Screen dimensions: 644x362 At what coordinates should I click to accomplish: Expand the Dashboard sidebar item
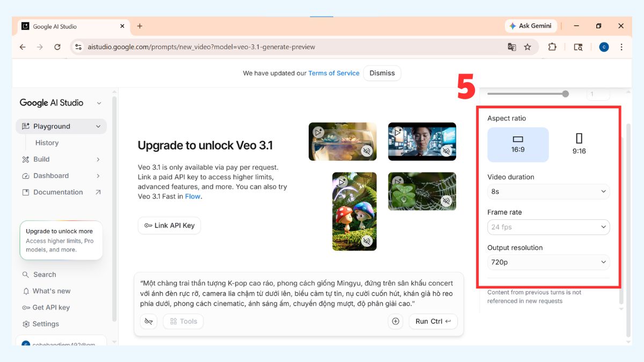61,176
